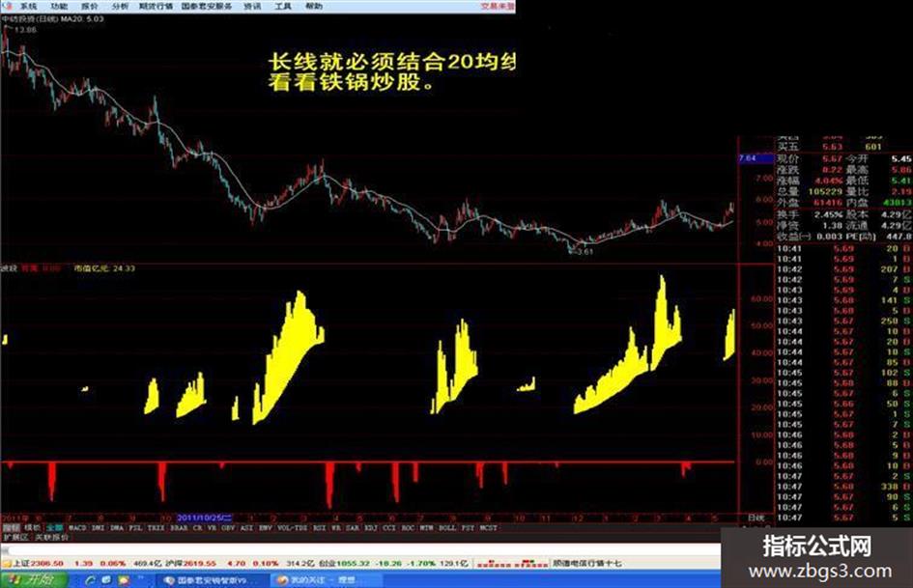This screenshot has height=588, width=913.
Task: Launch the browser quick-launch icon in taskbar
Action: point(90,580)
